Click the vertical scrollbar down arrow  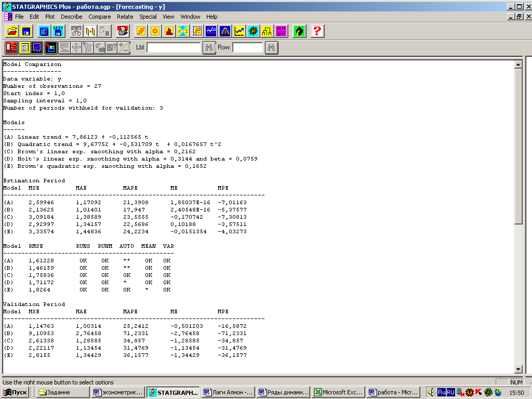pos(518,369)
